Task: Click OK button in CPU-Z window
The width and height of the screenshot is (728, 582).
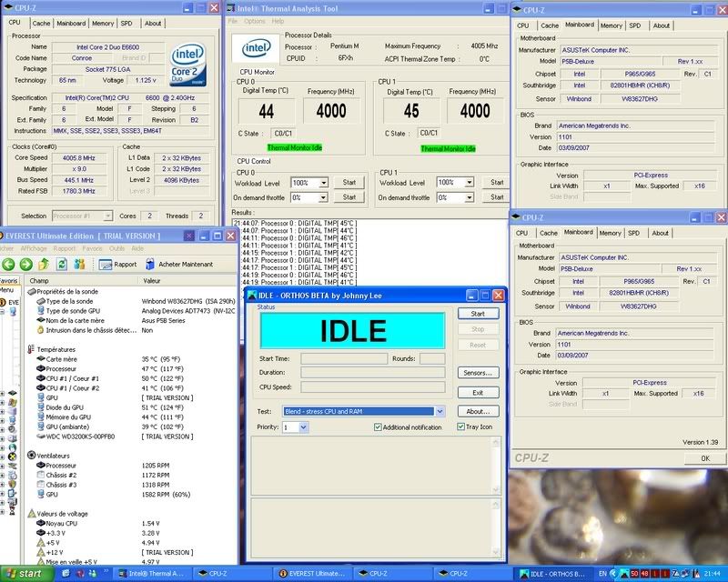Action: [x=704, y=458]
